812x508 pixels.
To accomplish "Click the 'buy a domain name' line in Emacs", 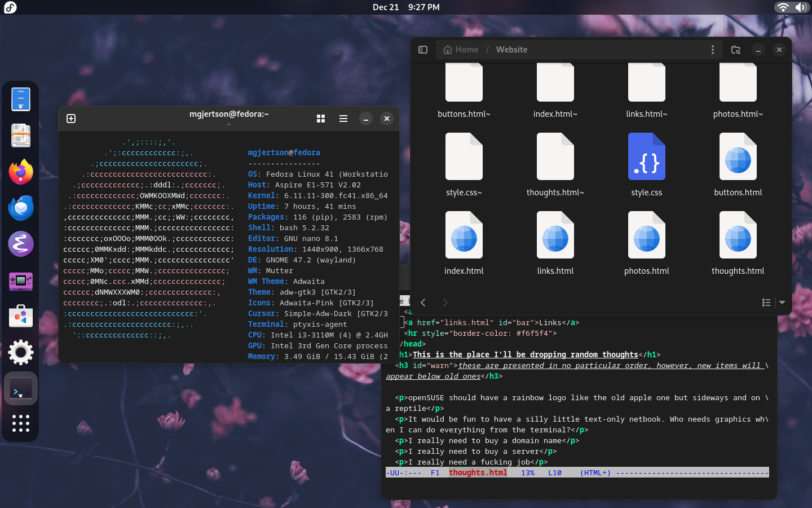I will pyautogui.click(x=487, y=440).
